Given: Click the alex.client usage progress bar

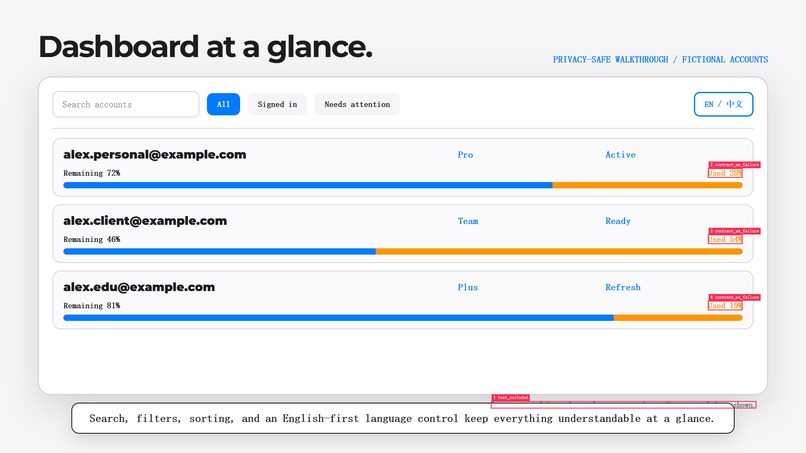Looking at the screenshot, I should tap(402, 251).
